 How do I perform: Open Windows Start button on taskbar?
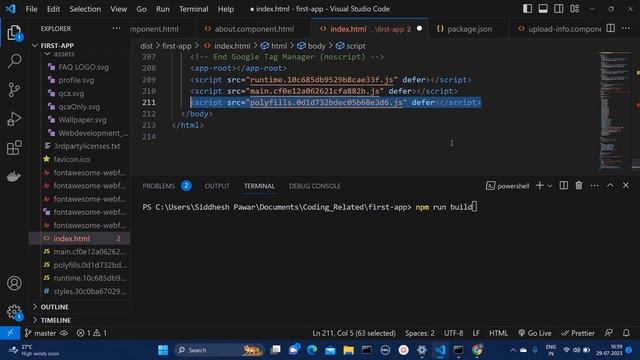pyautogui.click(x=163, y=350)
